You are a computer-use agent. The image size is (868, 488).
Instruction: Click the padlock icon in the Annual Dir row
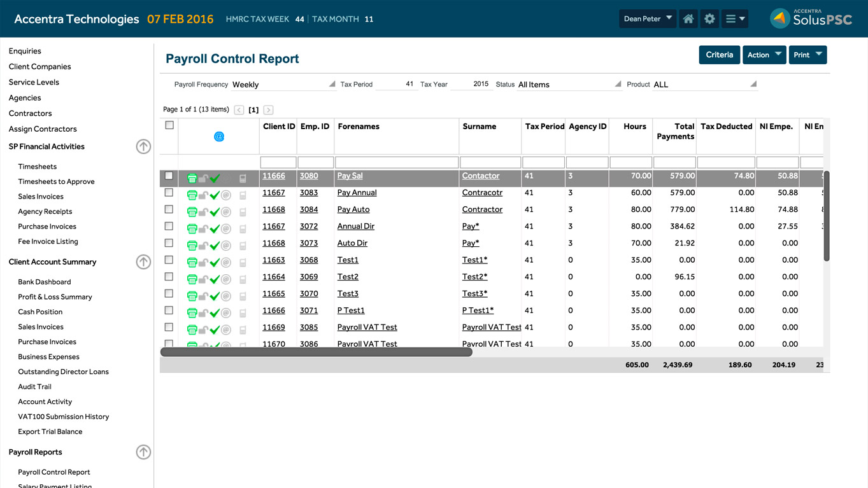point(203,228)
